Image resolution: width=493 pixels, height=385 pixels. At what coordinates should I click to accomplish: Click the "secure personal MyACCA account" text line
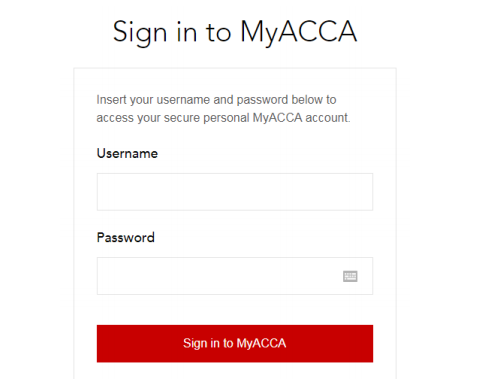(223, 118)
